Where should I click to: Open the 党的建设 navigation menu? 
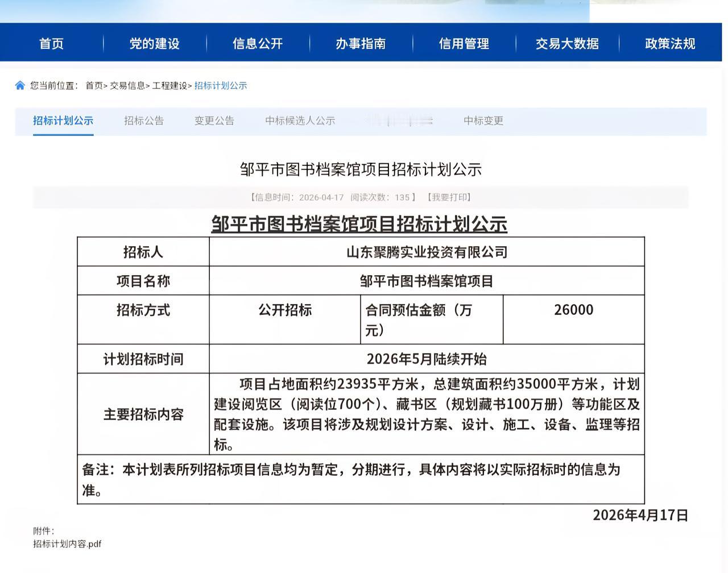tap(154, 44)
